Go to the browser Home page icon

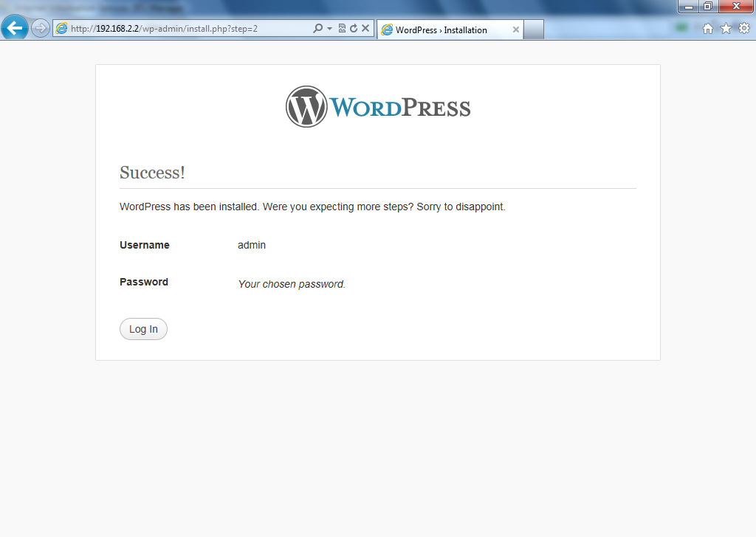point(708,29)
